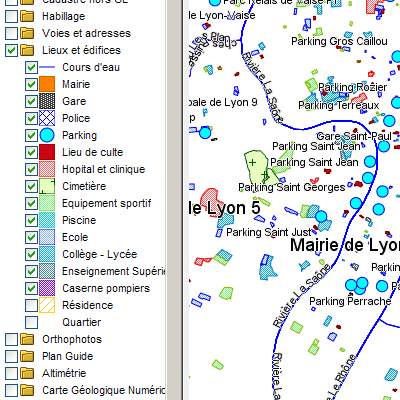
Task: Click the Plan Guide folder icon
Action: pos(27,356)
